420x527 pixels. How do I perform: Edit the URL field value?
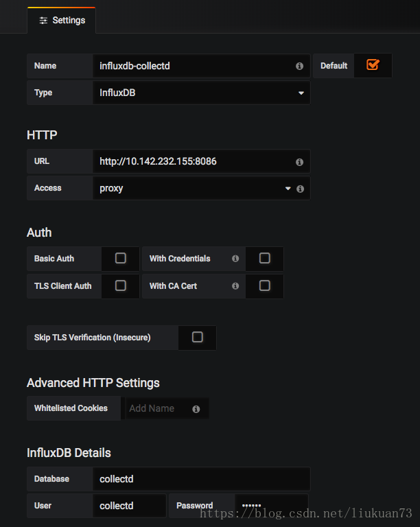[201, 161]
